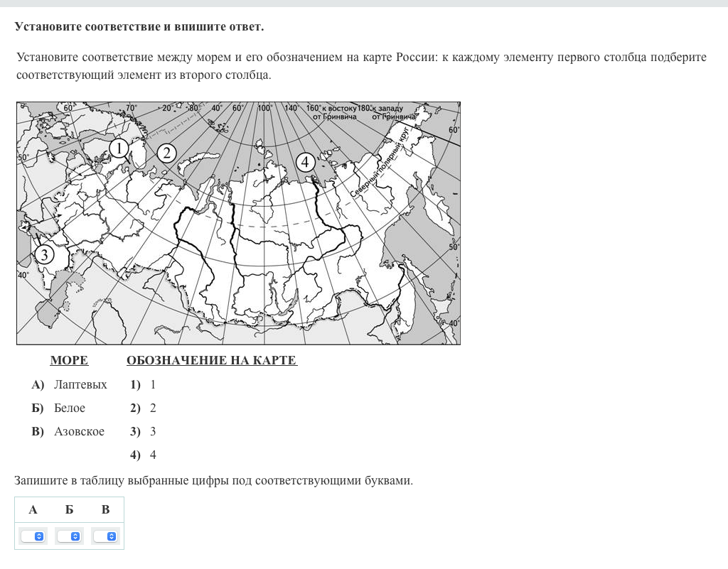Click the 'ОБОЗНАЧЕНИЕ НА КАРТЕ' column heading

click(x=211, y=360)
